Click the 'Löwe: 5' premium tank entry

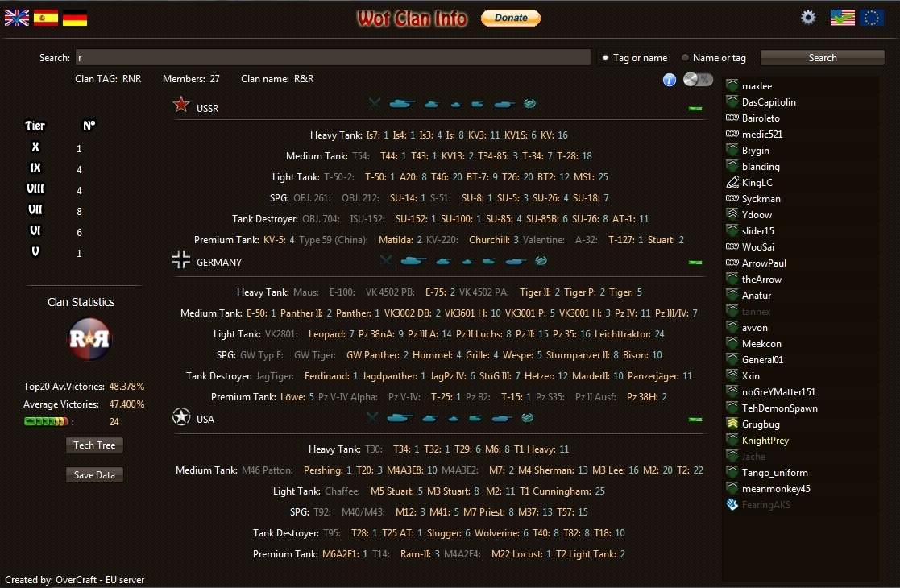coord(297,397)
